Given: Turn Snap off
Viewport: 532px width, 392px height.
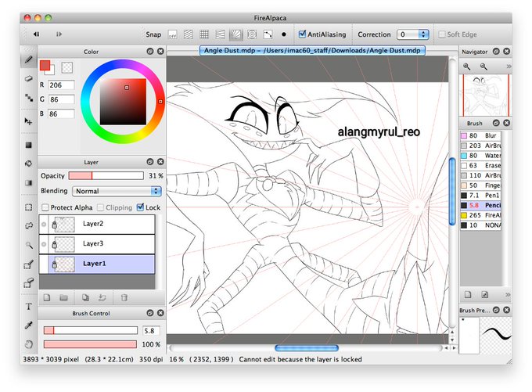Looking at the screenshot, I should click(173, 34).
